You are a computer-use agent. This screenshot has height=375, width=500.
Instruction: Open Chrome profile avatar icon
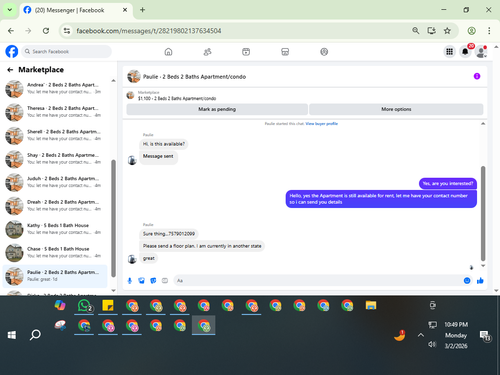(471, 31)
